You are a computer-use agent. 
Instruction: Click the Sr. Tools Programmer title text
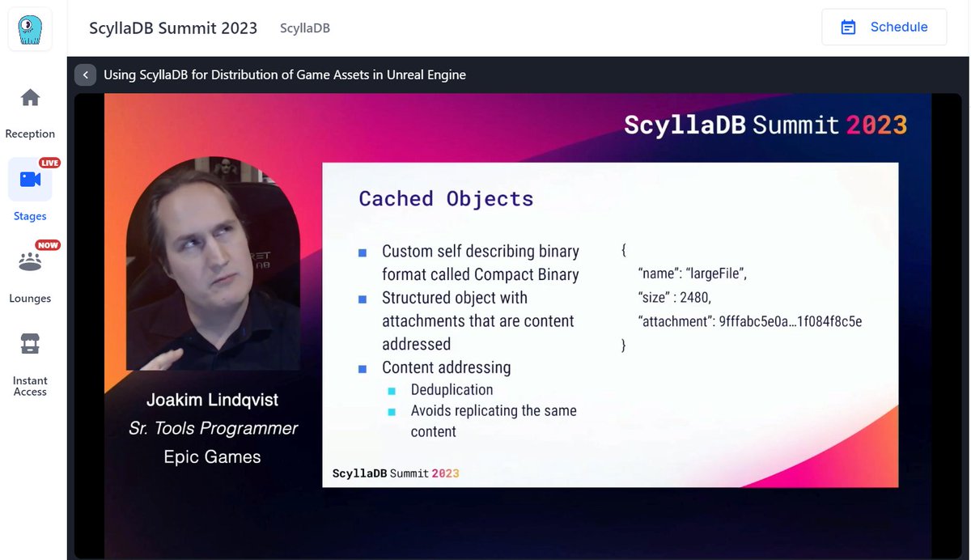[x=213, y=428]
